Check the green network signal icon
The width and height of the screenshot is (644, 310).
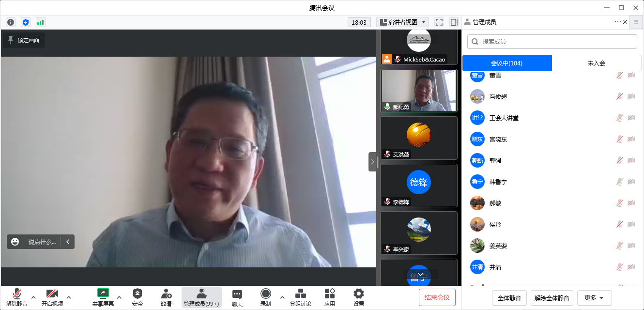pyautogui.click(x=40, y=22)
